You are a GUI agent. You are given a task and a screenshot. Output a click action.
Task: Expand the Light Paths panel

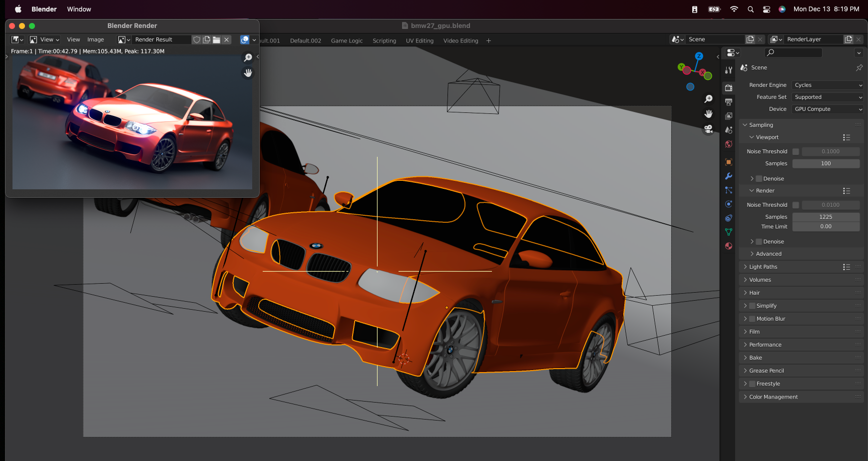763,267
